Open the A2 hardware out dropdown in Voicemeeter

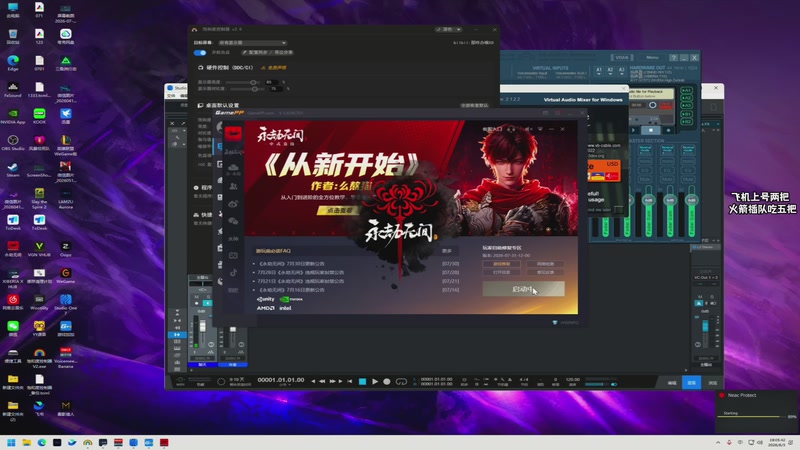click(610, 71)
